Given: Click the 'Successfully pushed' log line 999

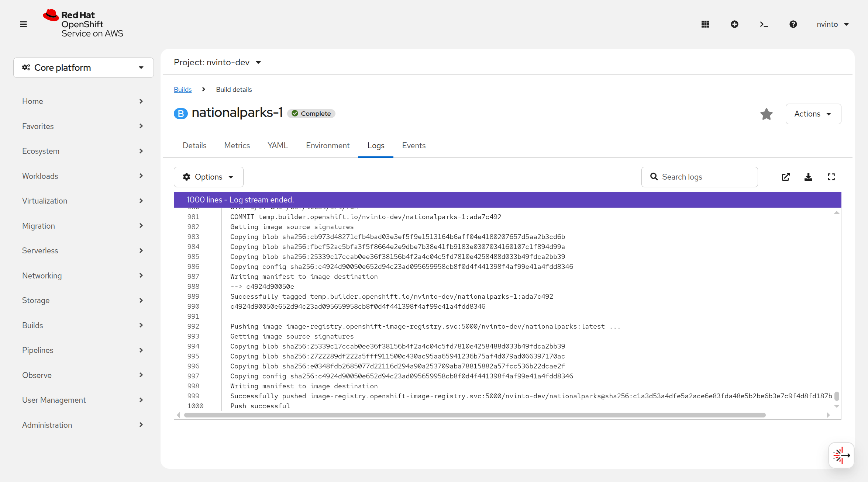Looking at the screenshot, I should coord(531,396).
